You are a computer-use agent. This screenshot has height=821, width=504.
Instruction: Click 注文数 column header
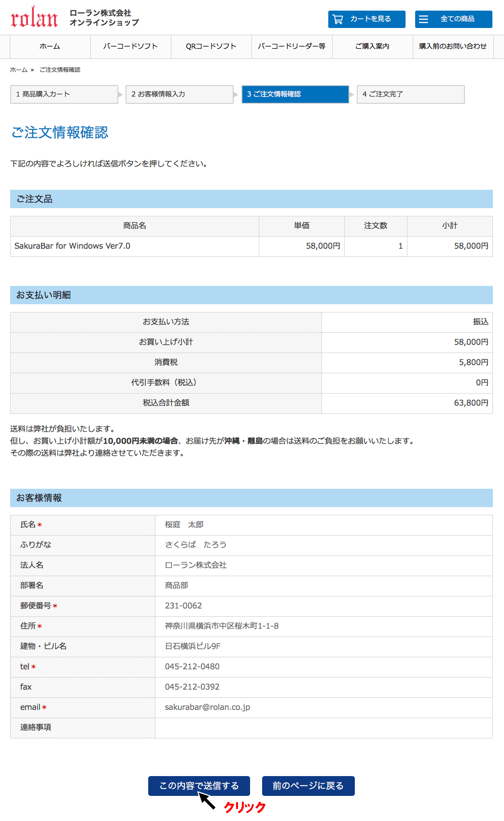point(376,226)
